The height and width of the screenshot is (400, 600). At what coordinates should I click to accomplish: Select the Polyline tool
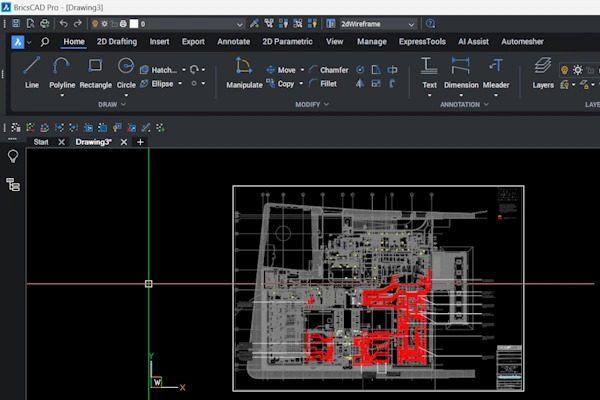(62, 73)
